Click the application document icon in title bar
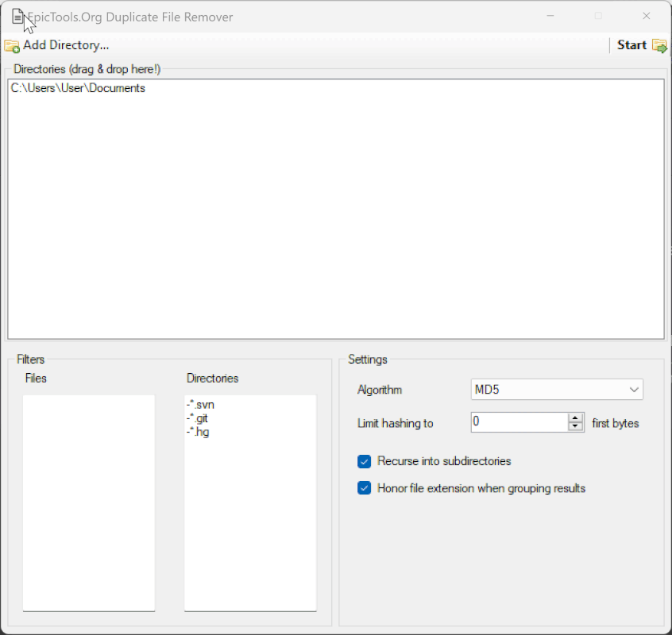 (17, 17)
